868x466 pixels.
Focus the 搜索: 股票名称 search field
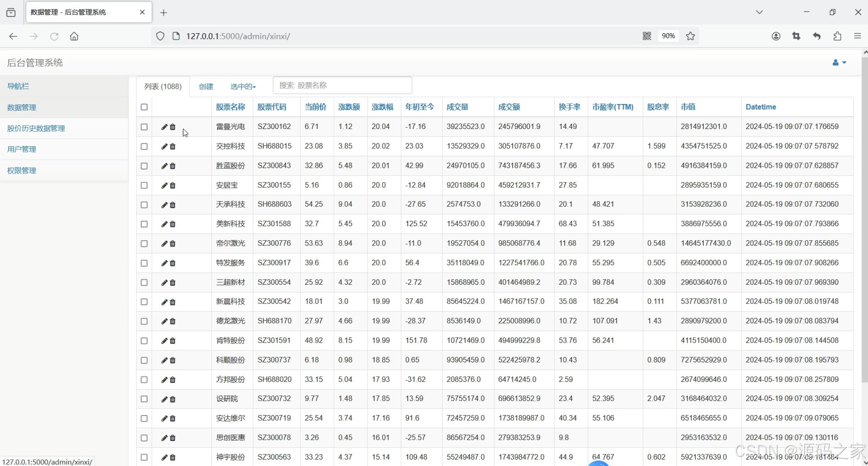point(342,85)
